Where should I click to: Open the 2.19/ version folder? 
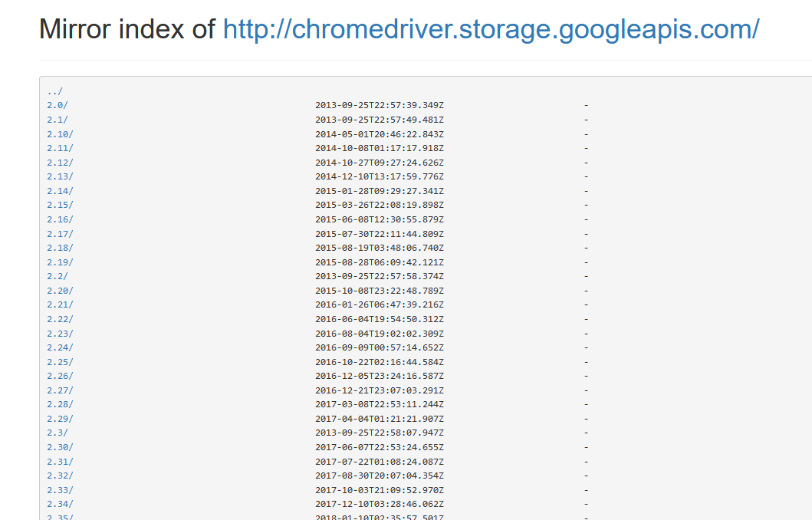pyautogui.click(x=54, y=262)
